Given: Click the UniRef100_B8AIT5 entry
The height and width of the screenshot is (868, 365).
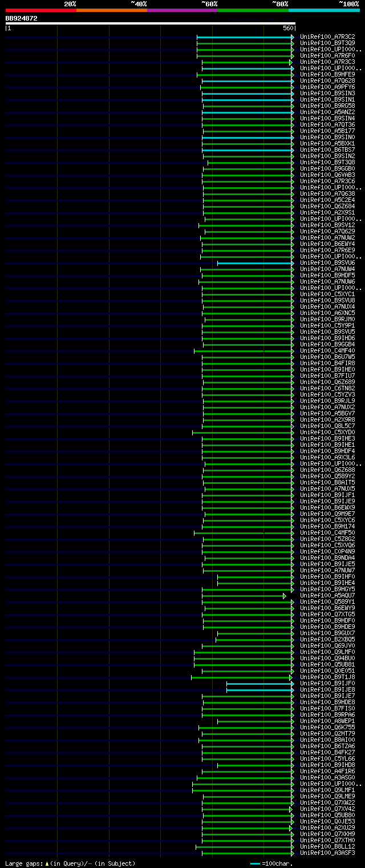Looking at the screenshot, I should [x=327, y=483].
